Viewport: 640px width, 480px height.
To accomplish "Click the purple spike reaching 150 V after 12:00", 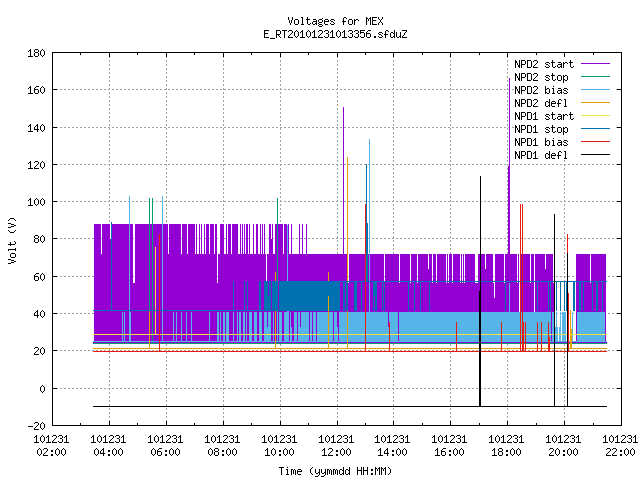I will click(x=344, y=180).
